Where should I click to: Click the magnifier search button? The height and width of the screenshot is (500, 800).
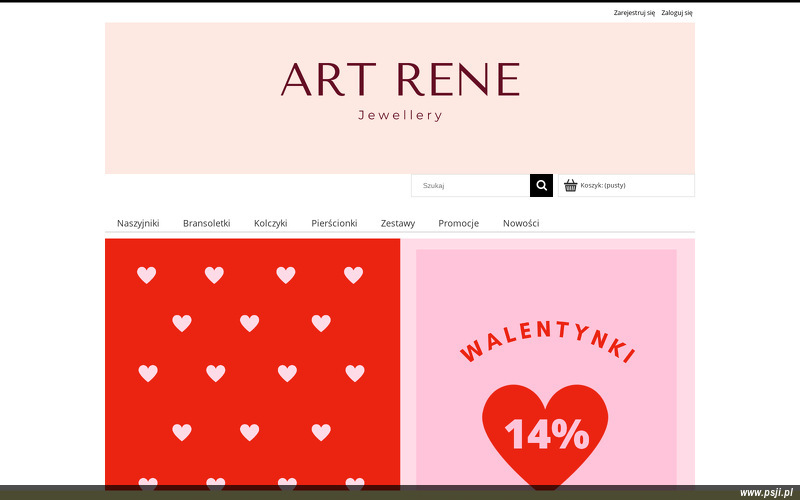point(541,185)
